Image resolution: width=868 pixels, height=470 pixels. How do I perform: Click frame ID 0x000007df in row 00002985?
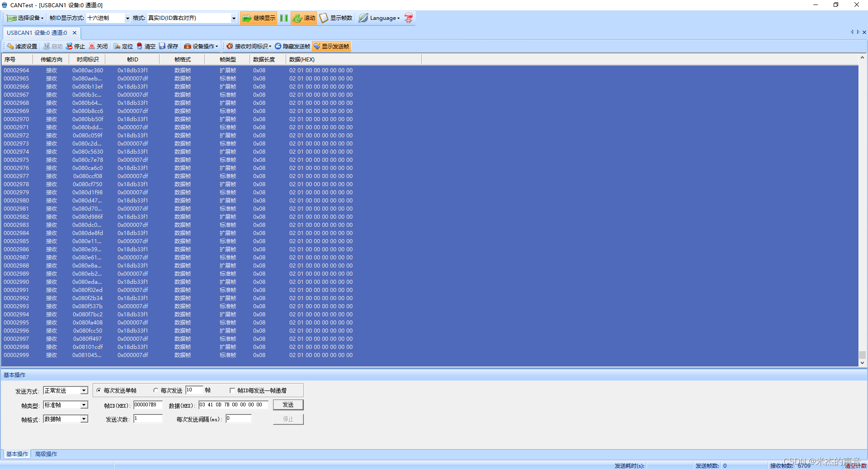pos(132,241)
